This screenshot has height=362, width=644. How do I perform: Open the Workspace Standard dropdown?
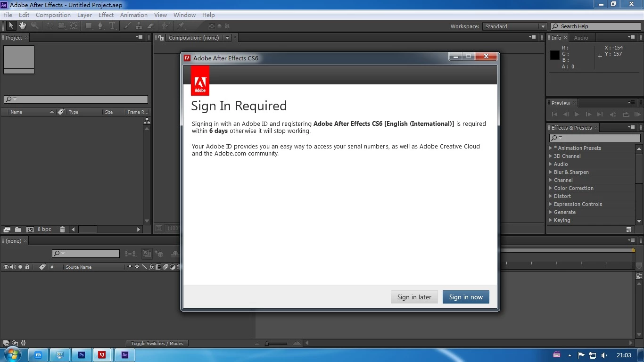(x=515, y=26)
